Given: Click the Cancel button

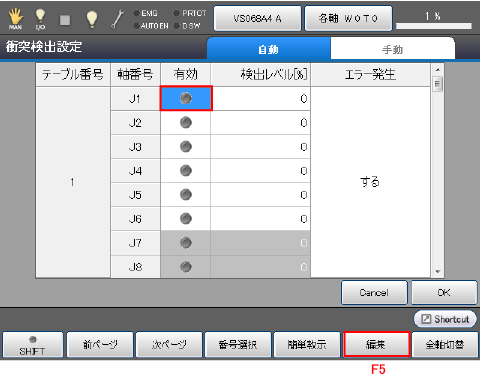Looking at the screenshot, I should (x=374, y=292).
